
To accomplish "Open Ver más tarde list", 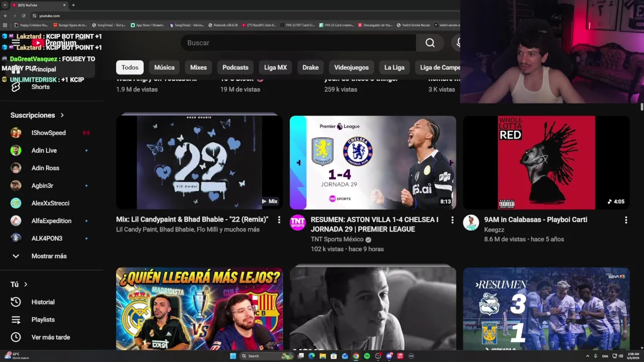I will click(50, 337).
